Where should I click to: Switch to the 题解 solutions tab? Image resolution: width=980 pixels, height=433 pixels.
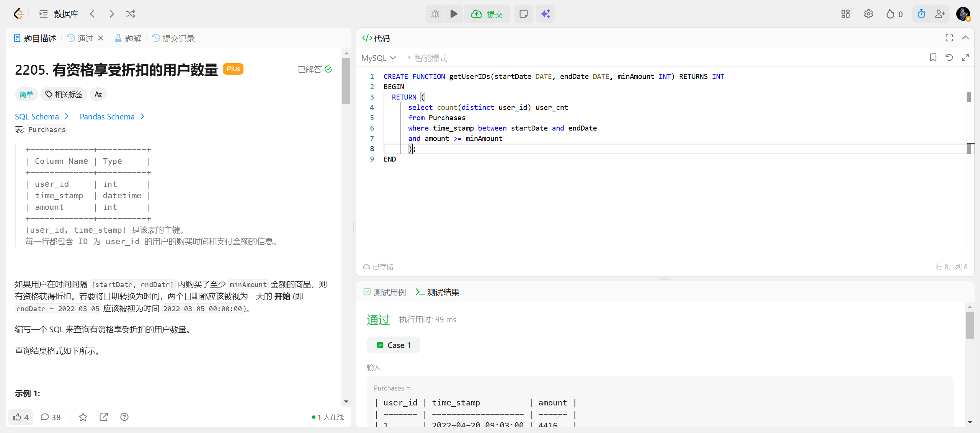[128, 38]
